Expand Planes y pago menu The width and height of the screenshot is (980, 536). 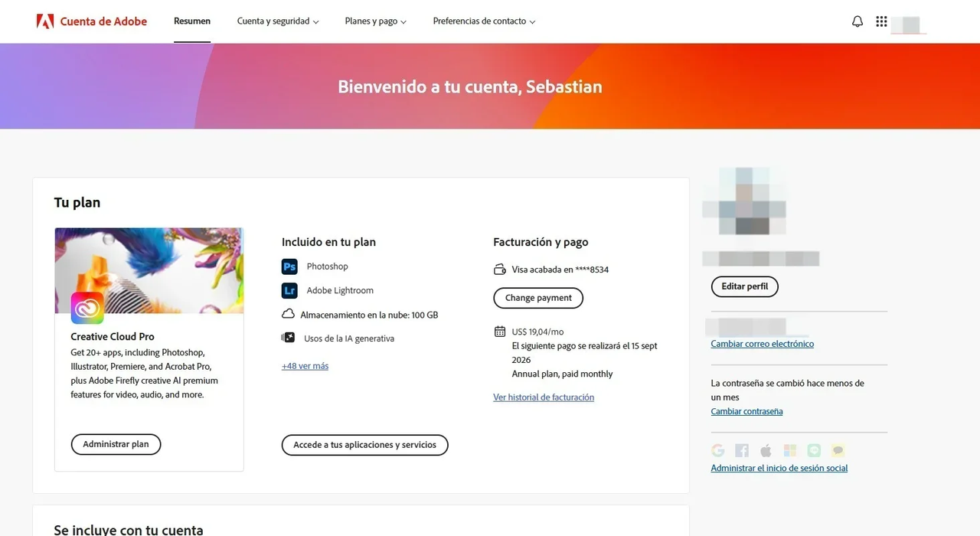click(376, 21)
